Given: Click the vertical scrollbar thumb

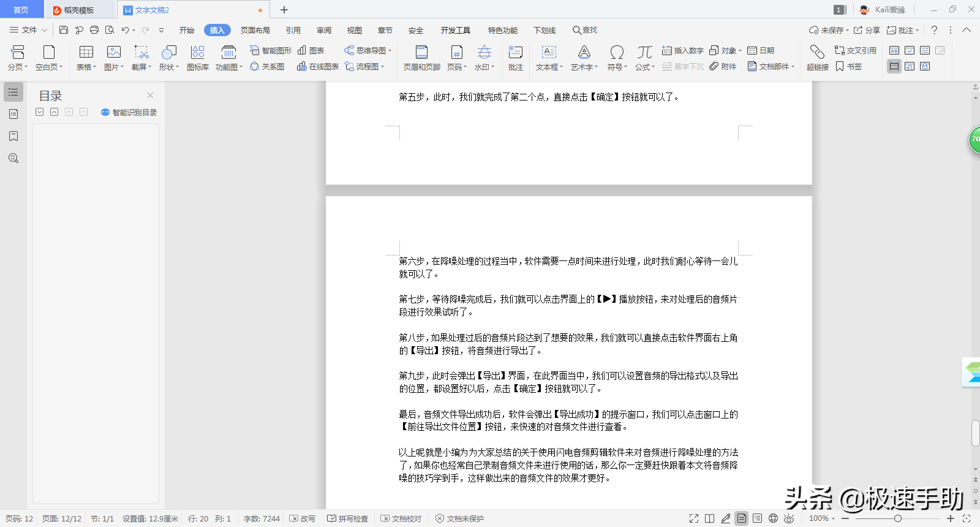Looking at the screenshot, I should [975, 433].
